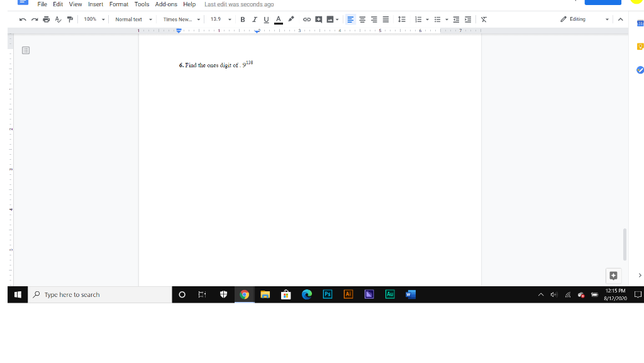Insert an image

click(x=329, y=19)
